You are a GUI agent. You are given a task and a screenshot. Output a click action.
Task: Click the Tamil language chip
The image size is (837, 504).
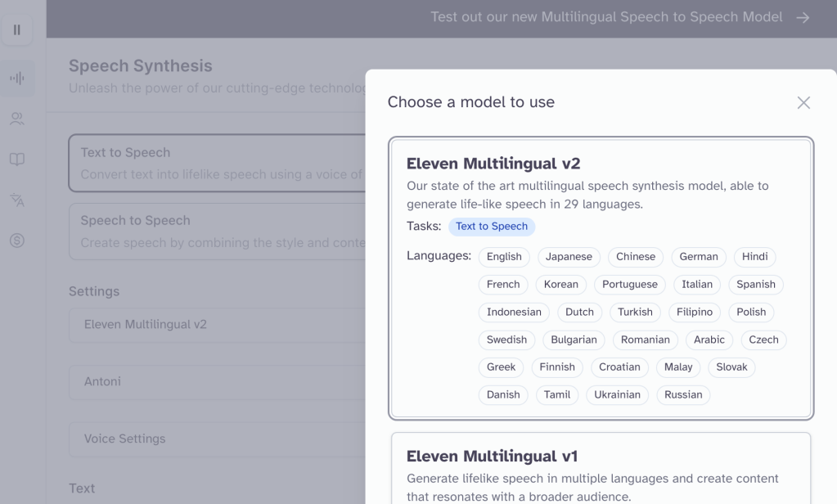557,395
